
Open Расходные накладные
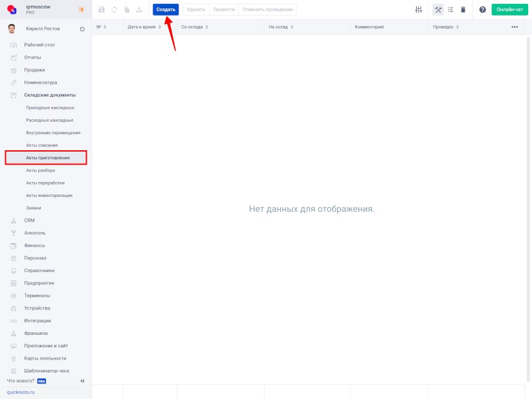[x=50, y=120]
